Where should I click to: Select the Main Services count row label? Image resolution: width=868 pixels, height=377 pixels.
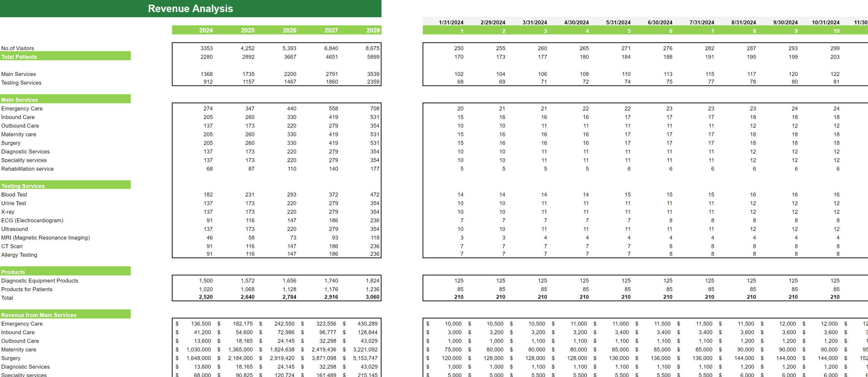point(18,74)
